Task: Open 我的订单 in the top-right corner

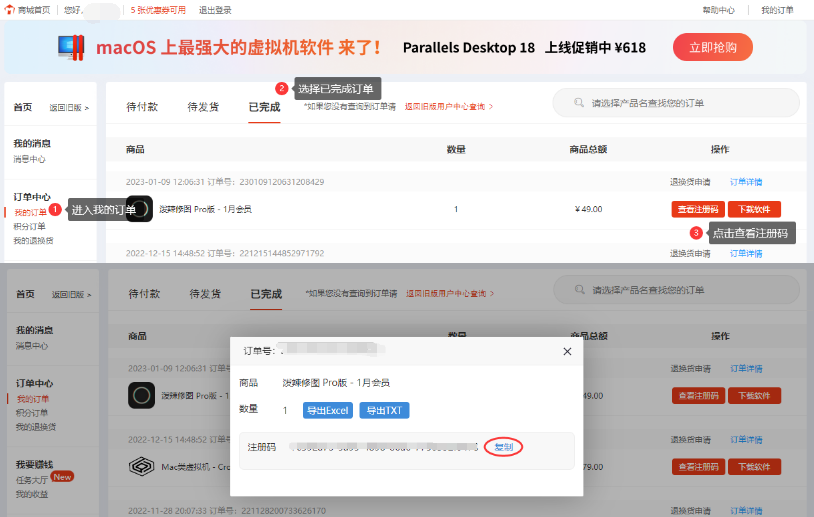Action: coord(777,10)
